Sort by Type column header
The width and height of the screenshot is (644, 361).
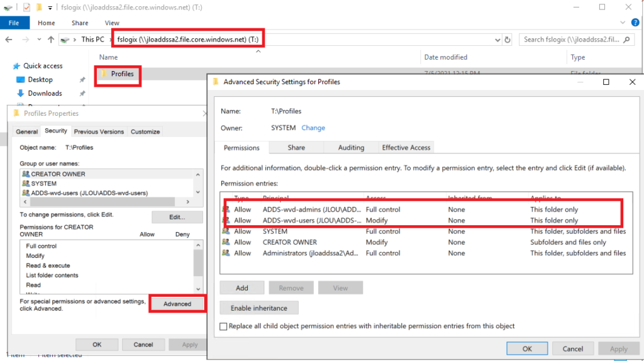point(577,57)
